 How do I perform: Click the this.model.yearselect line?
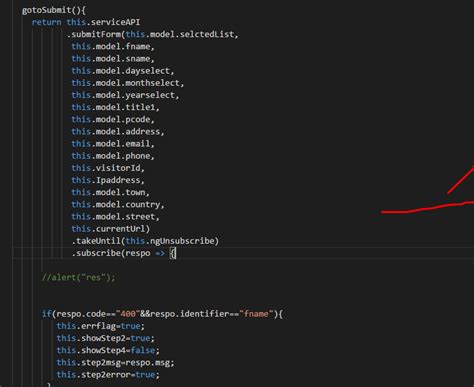(x=125, y=95)
